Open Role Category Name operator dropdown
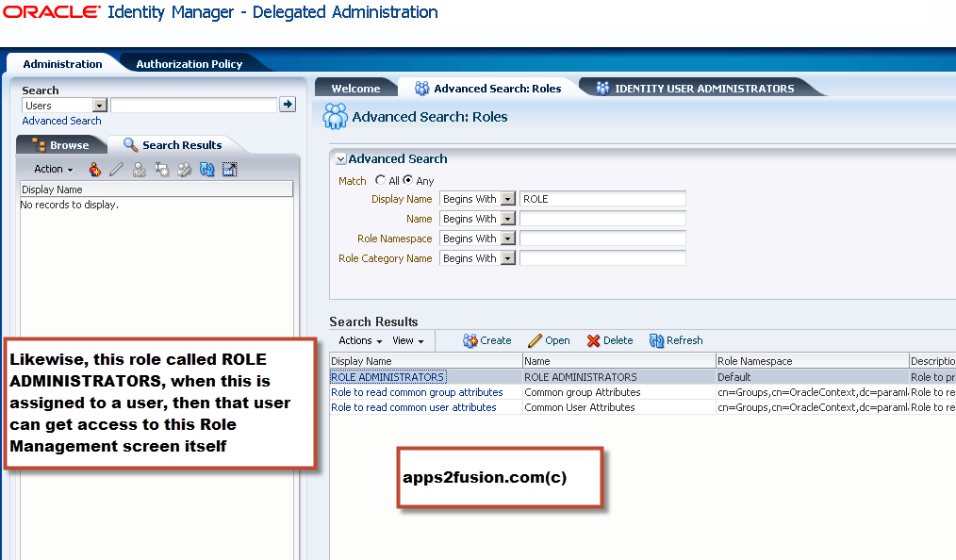Viewport: 956px width, 560px height. pos(508,258)
